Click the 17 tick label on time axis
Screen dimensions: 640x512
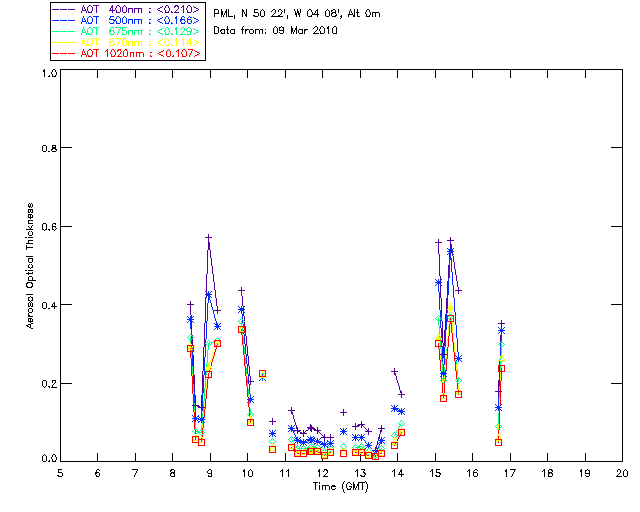[509, 472]
